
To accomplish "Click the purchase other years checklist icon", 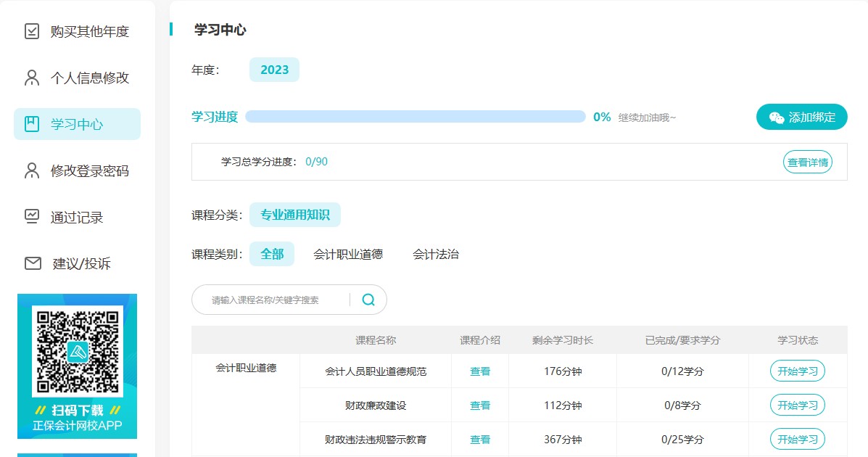I will [32, 31].
